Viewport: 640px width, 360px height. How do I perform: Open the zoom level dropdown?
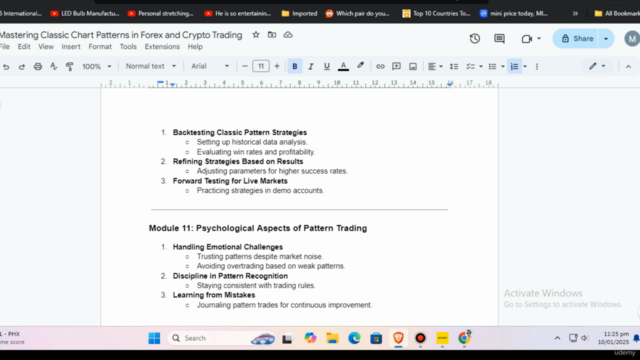(x=97, y=66)
